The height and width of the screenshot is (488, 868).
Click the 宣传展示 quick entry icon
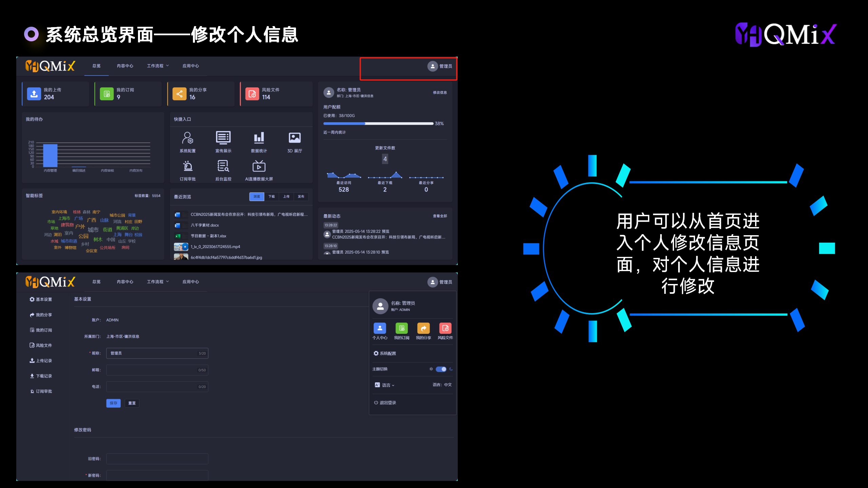point(223,138)
